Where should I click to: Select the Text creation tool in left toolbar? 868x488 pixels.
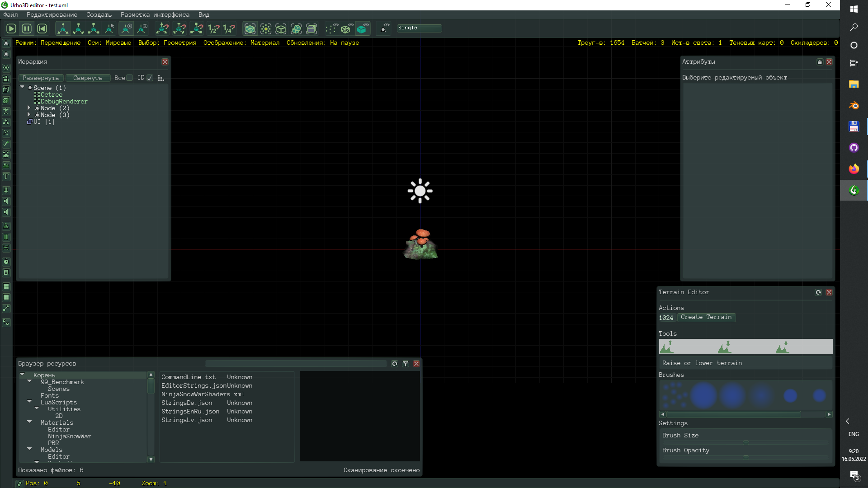(x=6, y=176)
